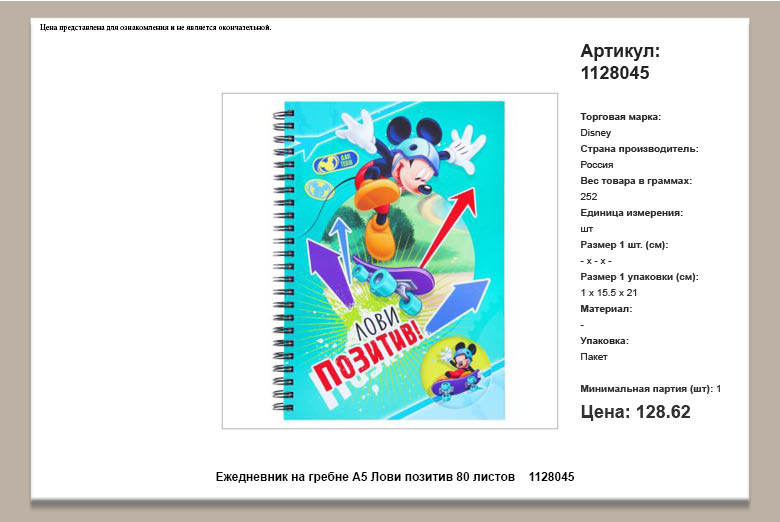Select the package size '1 x 15.5 x 21'
The width and height of the screenshot is (780, 522).
(x=608, y=293)
